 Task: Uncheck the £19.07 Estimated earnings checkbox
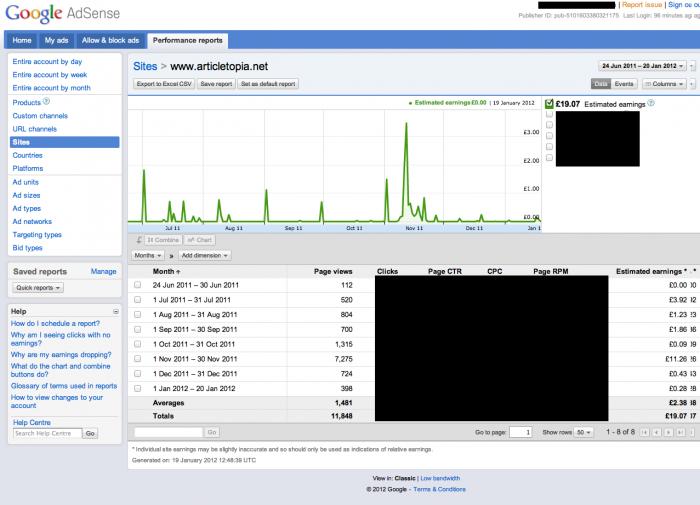point(549,104)
